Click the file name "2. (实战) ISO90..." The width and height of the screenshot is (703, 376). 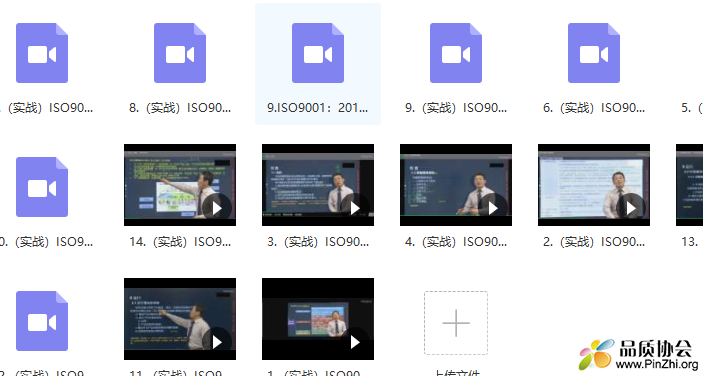click(594, 242)
